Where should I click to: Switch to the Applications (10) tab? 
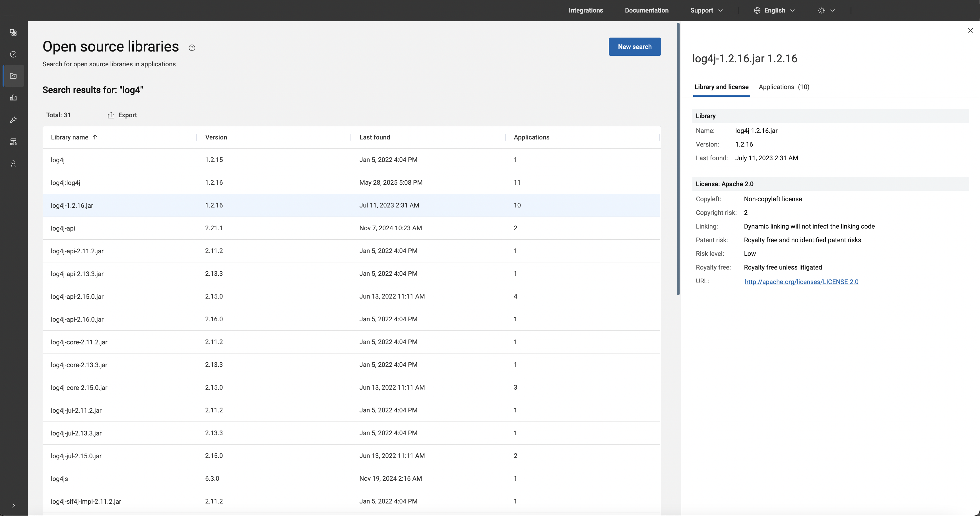point(784,87)
